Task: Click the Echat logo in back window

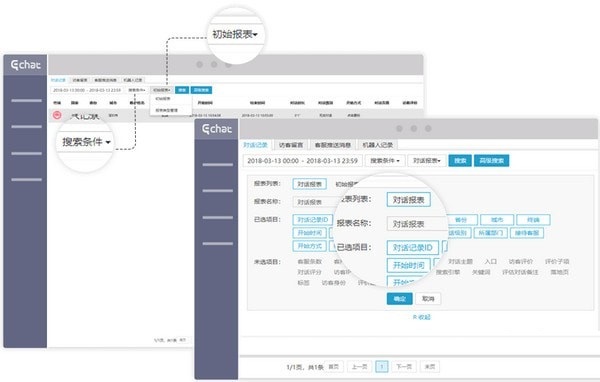Action: coord(26,65)
